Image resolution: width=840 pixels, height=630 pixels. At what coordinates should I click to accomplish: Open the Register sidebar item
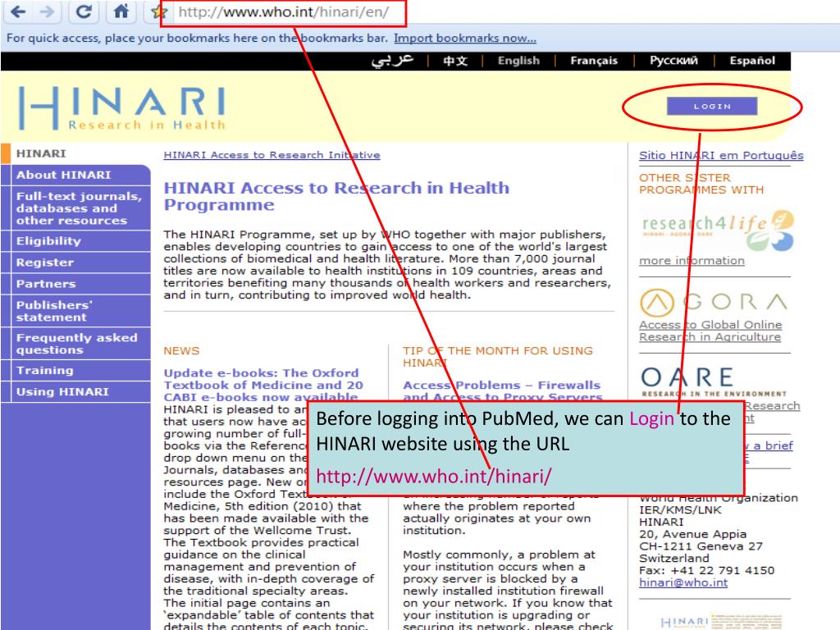(x=75, y=262)
